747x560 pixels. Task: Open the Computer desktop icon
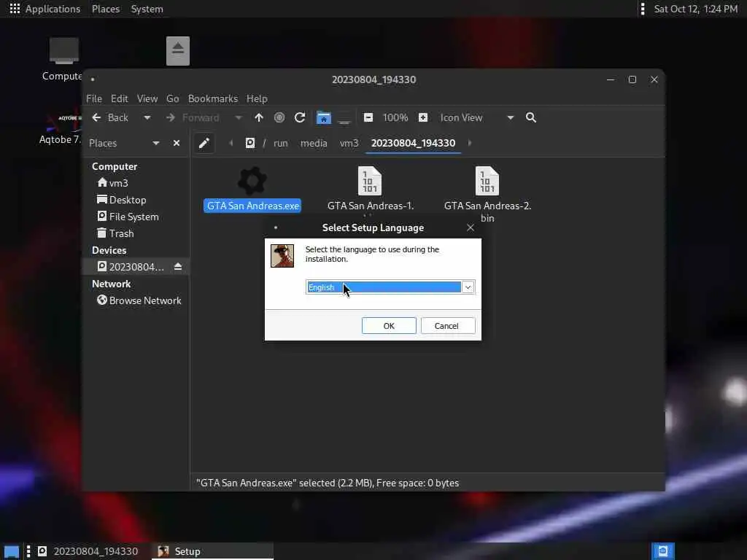pos(63,59)
